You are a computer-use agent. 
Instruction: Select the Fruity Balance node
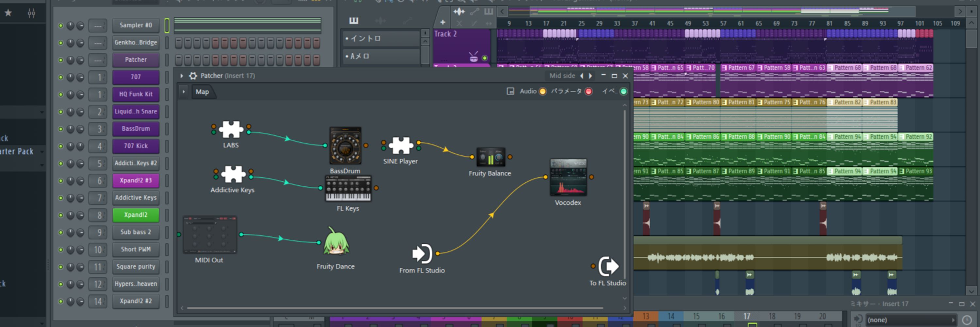pos(491,156)
